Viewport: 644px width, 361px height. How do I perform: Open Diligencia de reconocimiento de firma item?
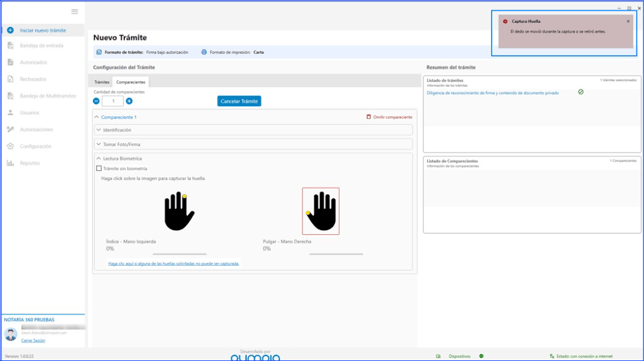(x=492, y=93)
